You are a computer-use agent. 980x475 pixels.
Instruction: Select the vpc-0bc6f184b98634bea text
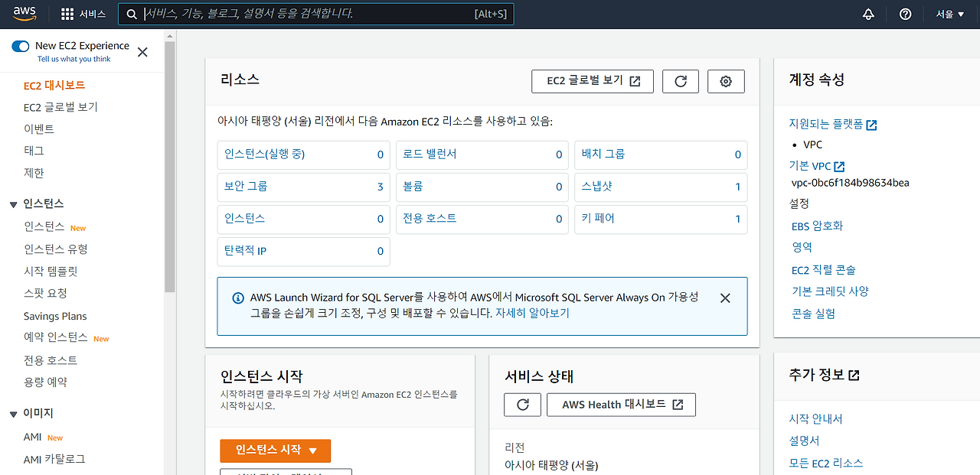click(x=850, y=183)
